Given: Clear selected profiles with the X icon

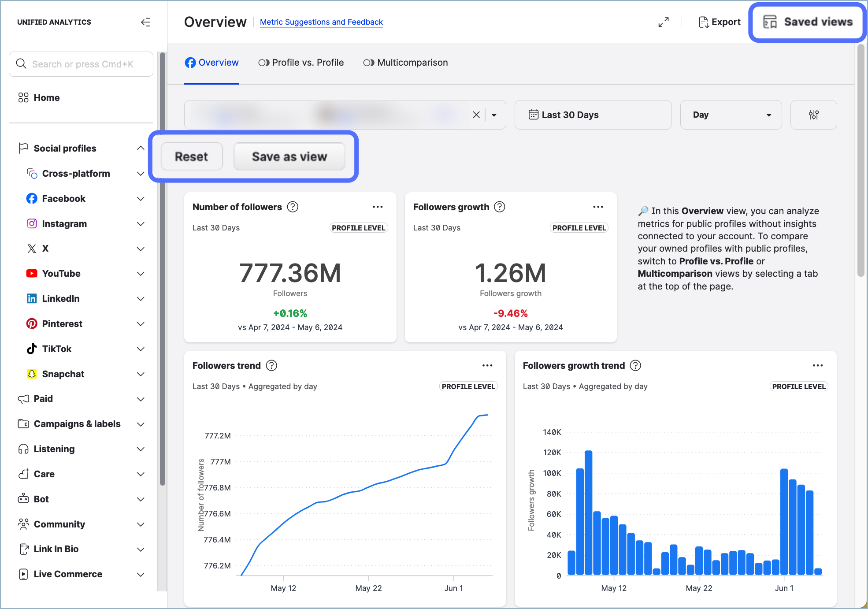Looking at the screenshot, I should pos(476,115).
